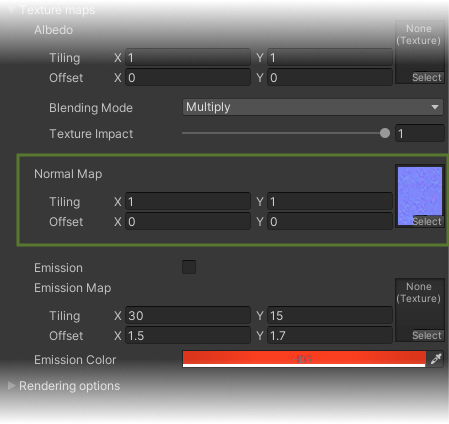Click the Normal Map Offset Y field
The width and height of the screenshot is (449, 424).
pyautogui.click(x=330, y=221)
